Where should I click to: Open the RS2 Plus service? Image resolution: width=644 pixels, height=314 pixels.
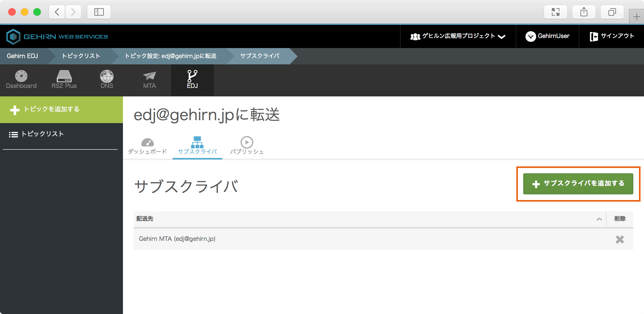pyautogui.click(x=64, y=80)
